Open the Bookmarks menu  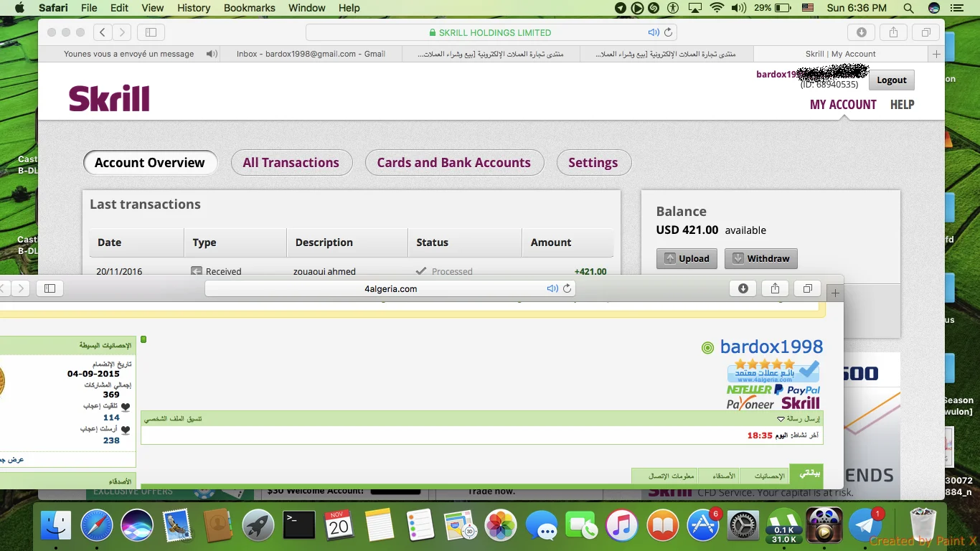[249, 8]
